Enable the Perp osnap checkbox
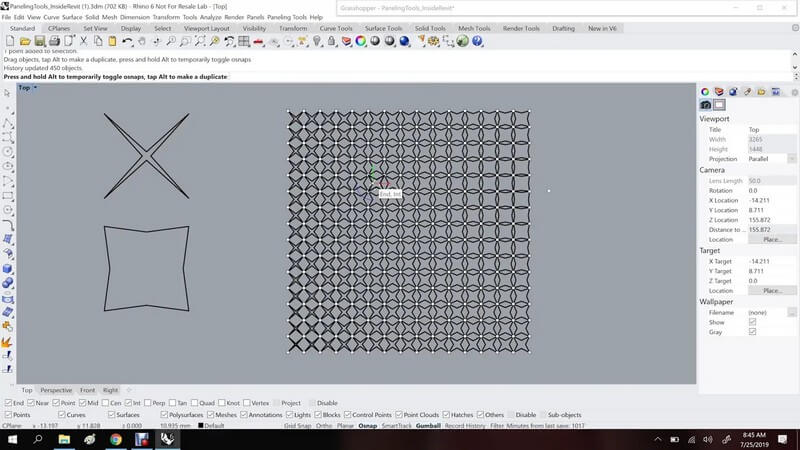The width and height of the screenshot is (800, 450). pos(148,403)
